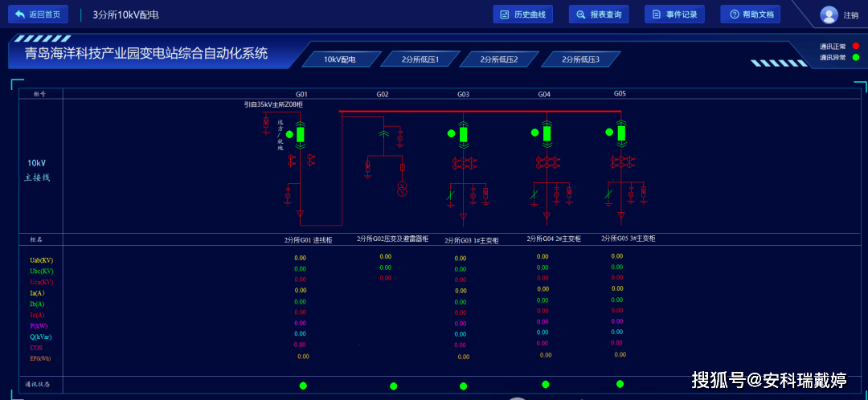Select G03 green circuit breaker symbol

coord(464,134)
